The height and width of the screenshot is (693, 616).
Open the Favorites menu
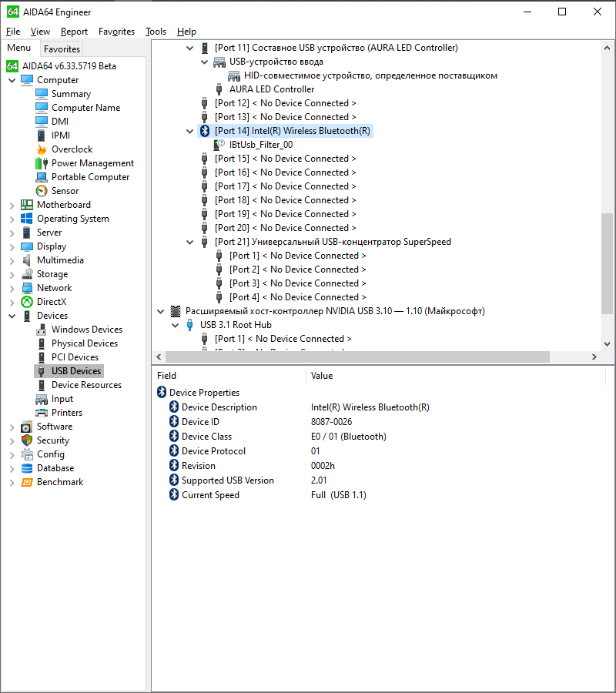tap(117, 32)
